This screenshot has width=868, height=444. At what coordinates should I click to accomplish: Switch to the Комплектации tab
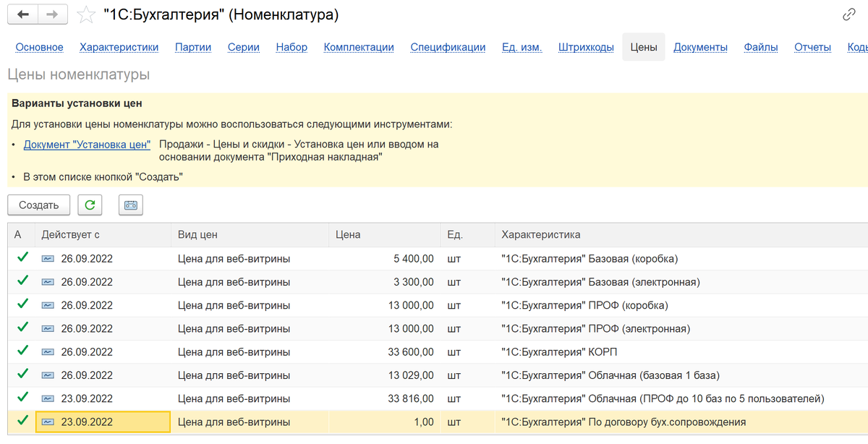(x=359, y=47)
